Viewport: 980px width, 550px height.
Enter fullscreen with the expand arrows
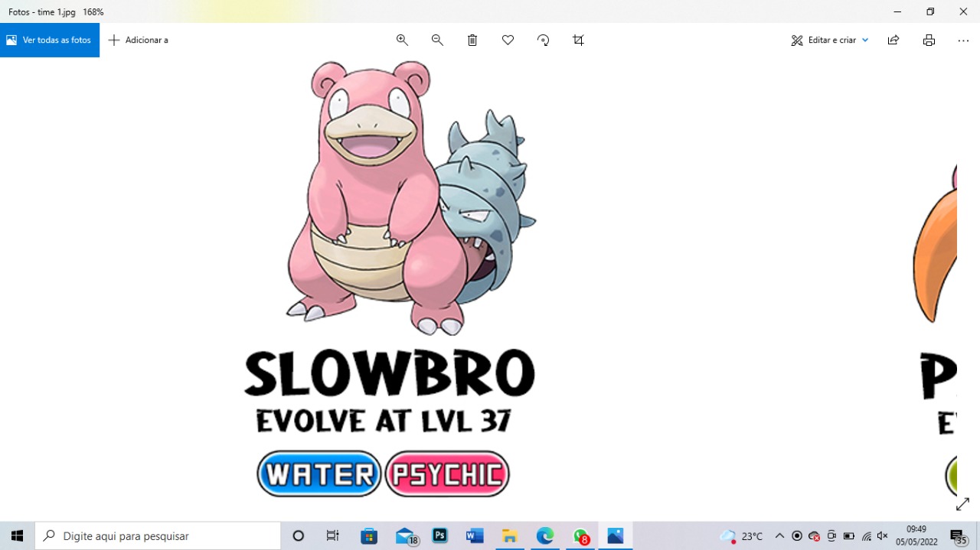[962, 504]
